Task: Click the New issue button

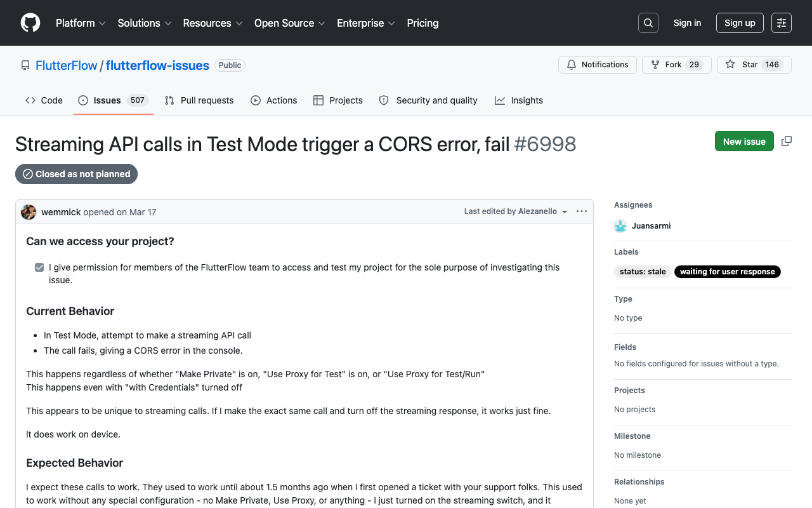Action: (x=744, y=141)
